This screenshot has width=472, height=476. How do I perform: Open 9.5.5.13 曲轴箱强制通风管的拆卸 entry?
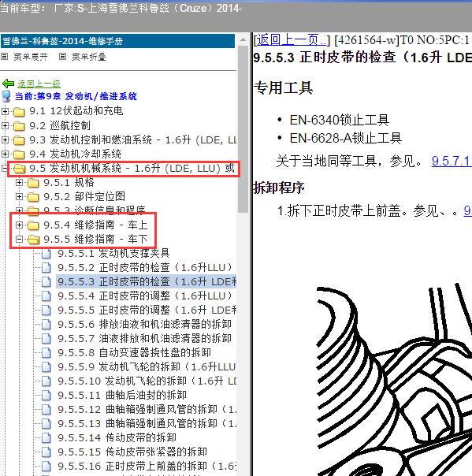147,423
